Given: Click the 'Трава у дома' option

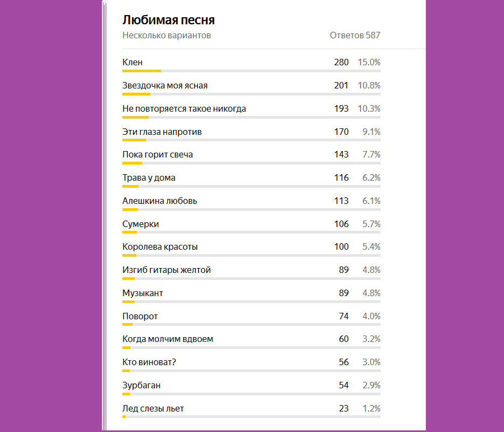Looking at the screenshot, I should point(149,178).
